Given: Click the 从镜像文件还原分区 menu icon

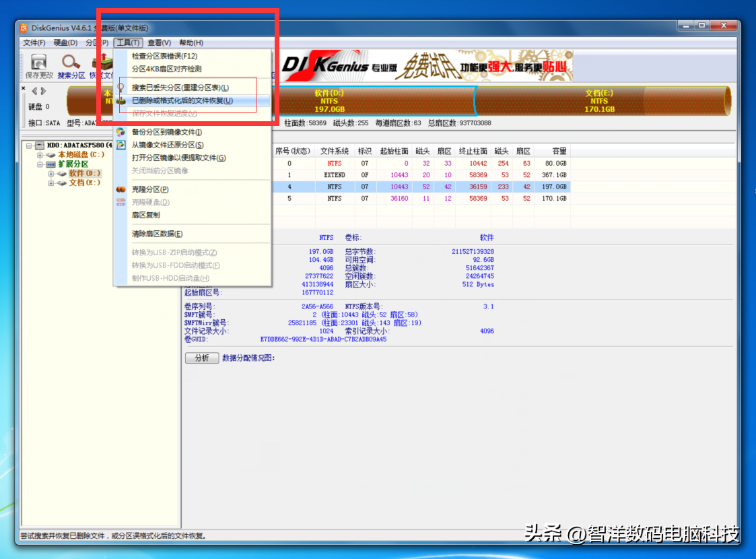Looking at the screenshot, I should coord(121,145).
